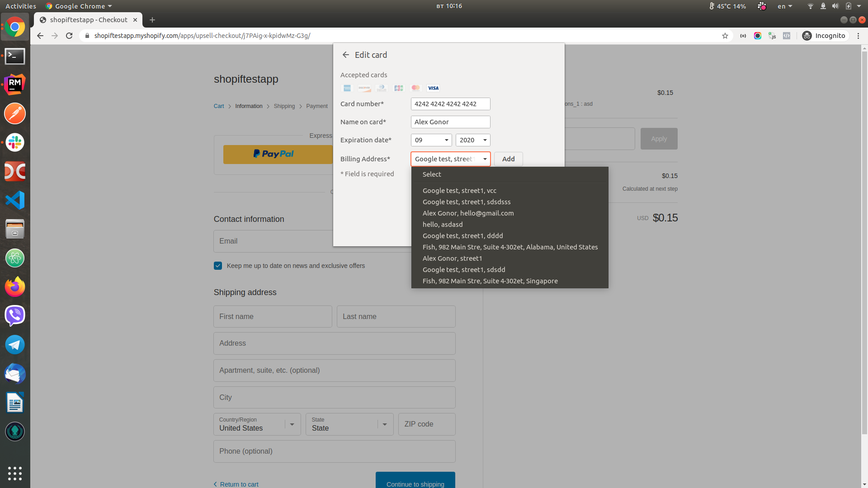Image resolution: width=868 pixels, height=488 pixels.
Task: Click the Email input field
Action: point(273,241)
